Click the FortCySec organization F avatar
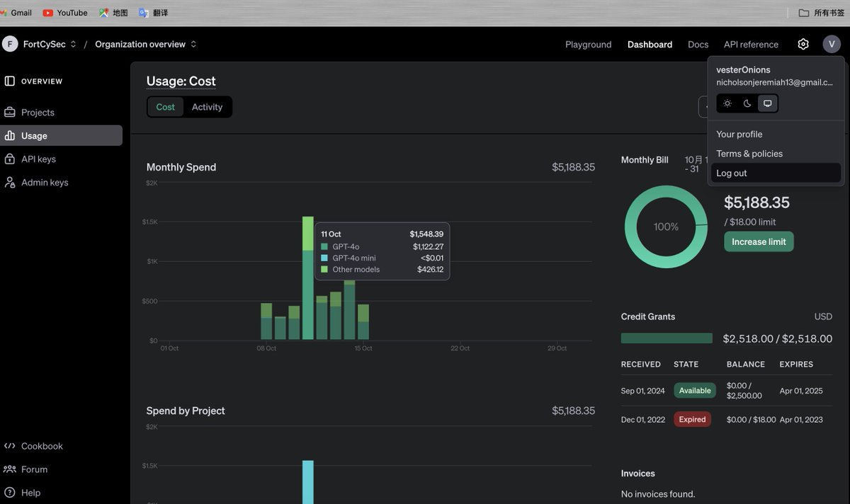850x504 pixels. click(x=10, y=44)
